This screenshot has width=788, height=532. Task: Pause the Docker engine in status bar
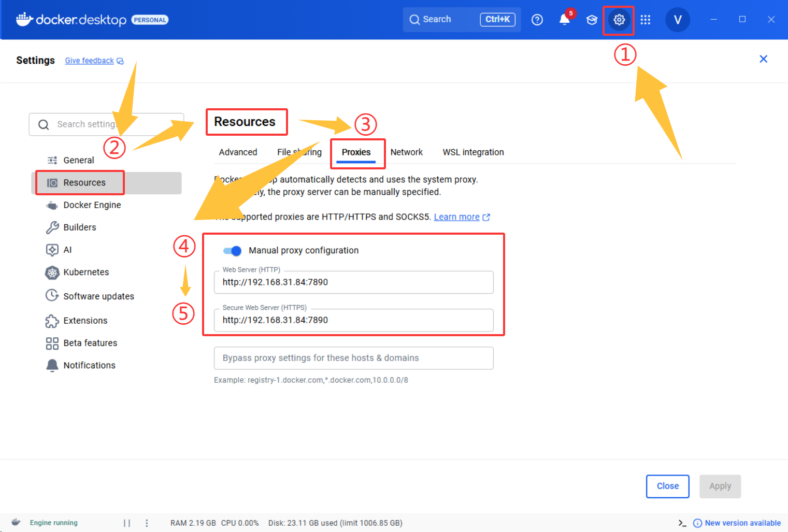127,523
